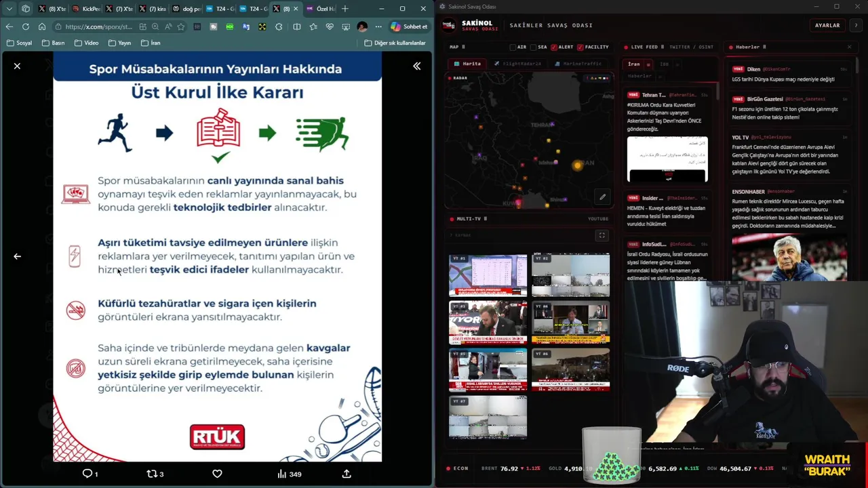Open the Sosyal bookmarks folder

coord(19,43)
